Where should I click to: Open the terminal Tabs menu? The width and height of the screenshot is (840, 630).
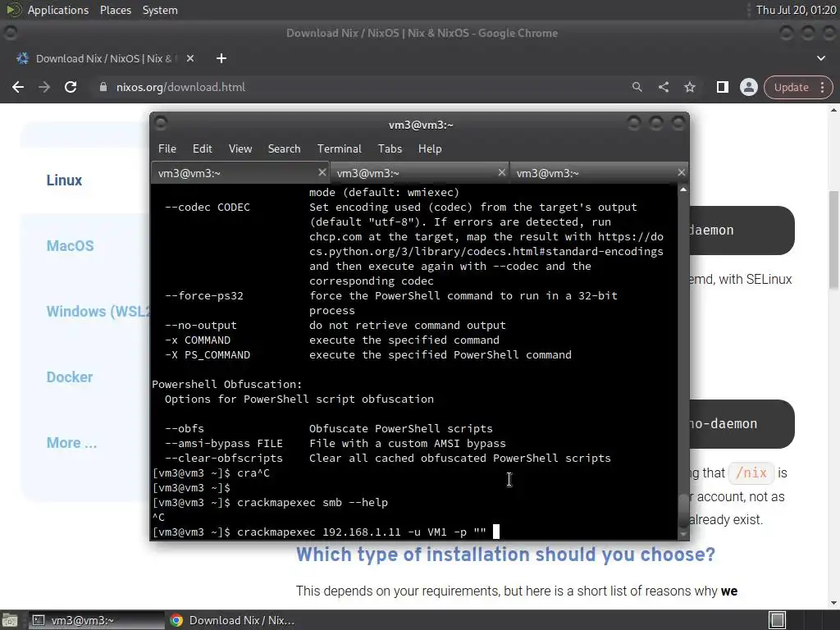(x=390, y=149)
